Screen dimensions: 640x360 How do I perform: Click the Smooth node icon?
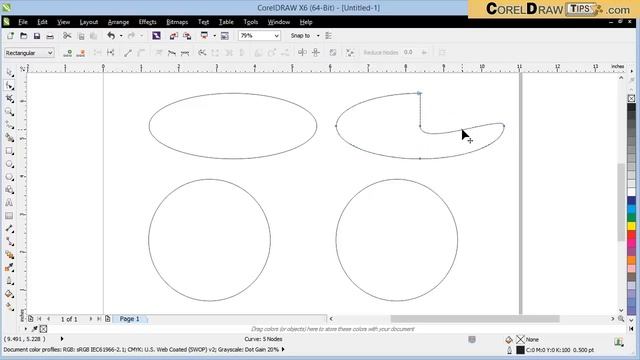tap(172, 53)
